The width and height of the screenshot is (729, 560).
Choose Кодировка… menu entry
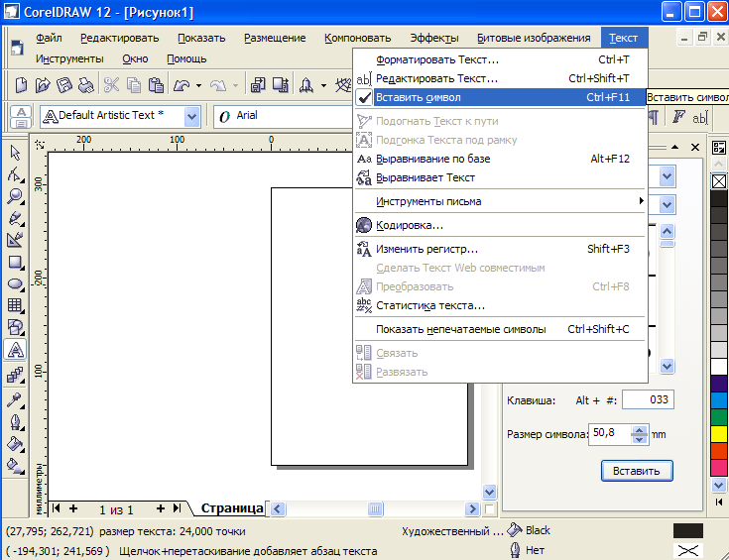coord(500,225)
